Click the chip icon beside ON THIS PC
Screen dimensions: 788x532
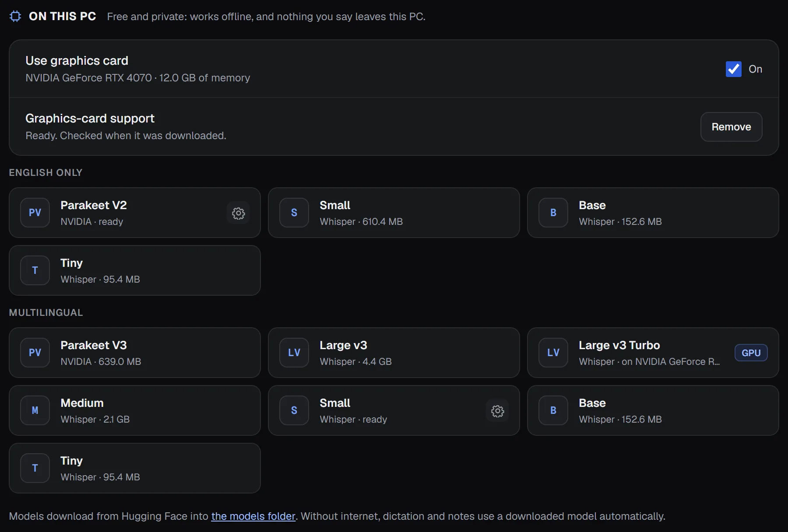(x=15, y=17)
